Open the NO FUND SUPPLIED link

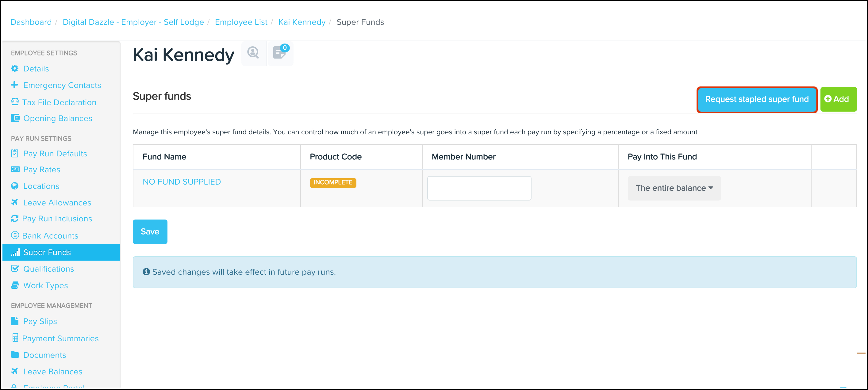click(182, 182)
